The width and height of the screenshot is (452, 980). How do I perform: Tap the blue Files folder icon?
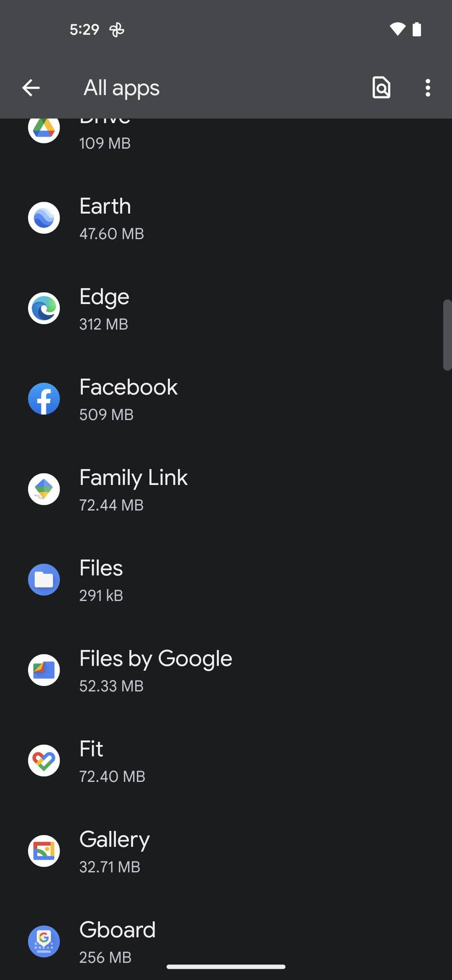tap(44, 580)
